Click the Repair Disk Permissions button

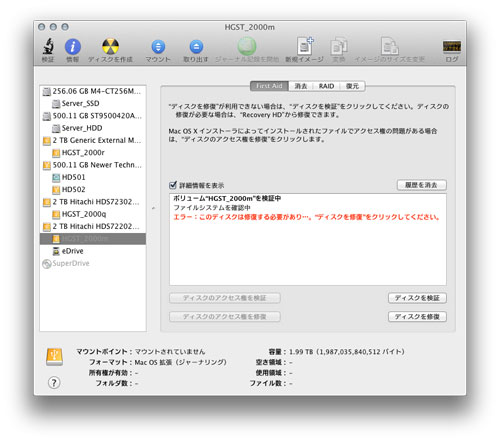point(225,317)
